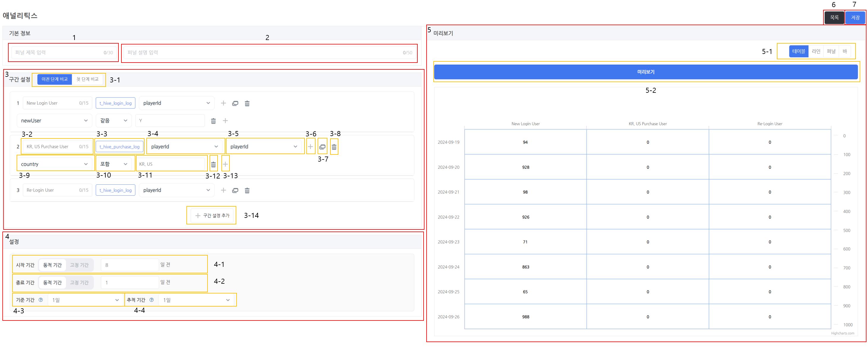Click the 저장 save button
The height and width of the screenshot is (351, 868).
tap(855, 17)
